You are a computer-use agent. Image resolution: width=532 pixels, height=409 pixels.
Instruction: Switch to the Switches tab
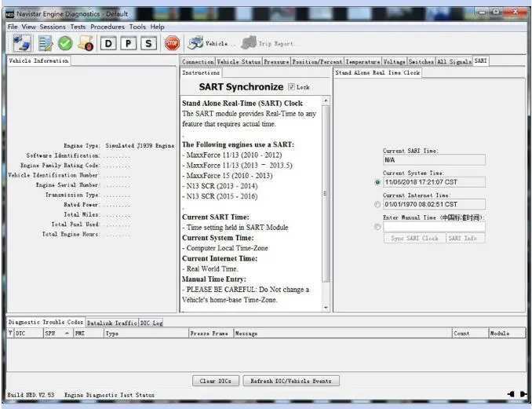[x=421, y=62]
